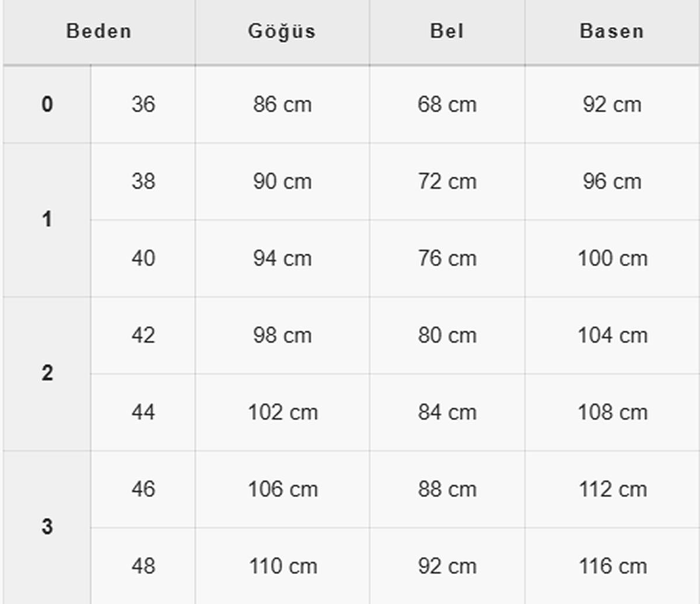Select the 112 cm hip value
Screen dimensions: 700x604
click(x=612, y=489)
